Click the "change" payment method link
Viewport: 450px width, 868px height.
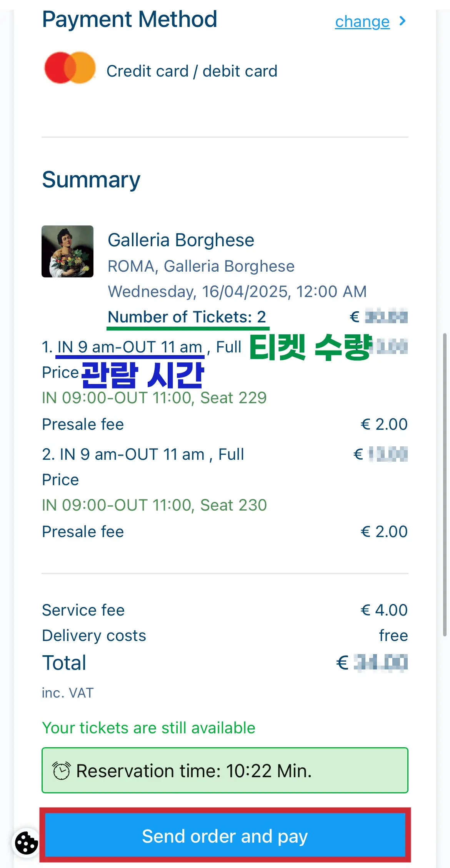tap(362, 22)
